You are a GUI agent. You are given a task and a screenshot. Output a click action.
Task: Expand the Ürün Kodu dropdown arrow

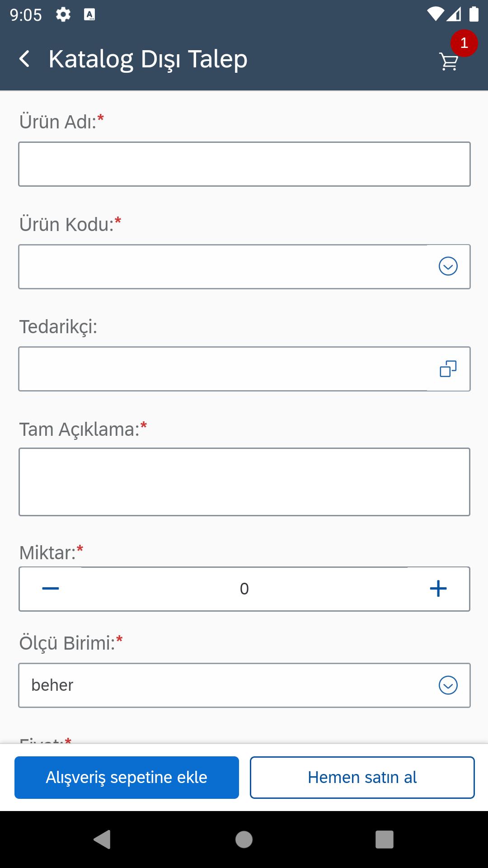click(x=448, y=266)
